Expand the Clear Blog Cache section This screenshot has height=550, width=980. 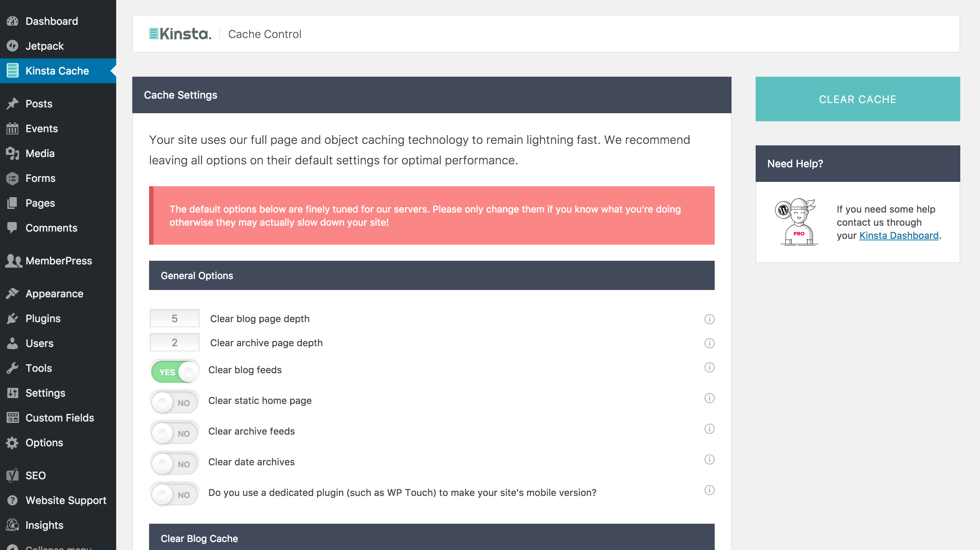pos(432,538)
